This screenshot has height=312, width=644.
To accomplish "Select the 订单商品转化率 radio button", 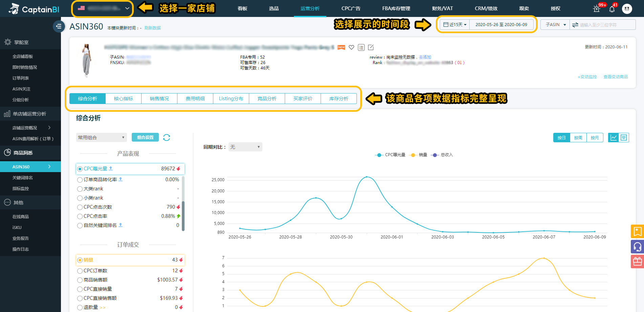I will (x=80, y=180).
